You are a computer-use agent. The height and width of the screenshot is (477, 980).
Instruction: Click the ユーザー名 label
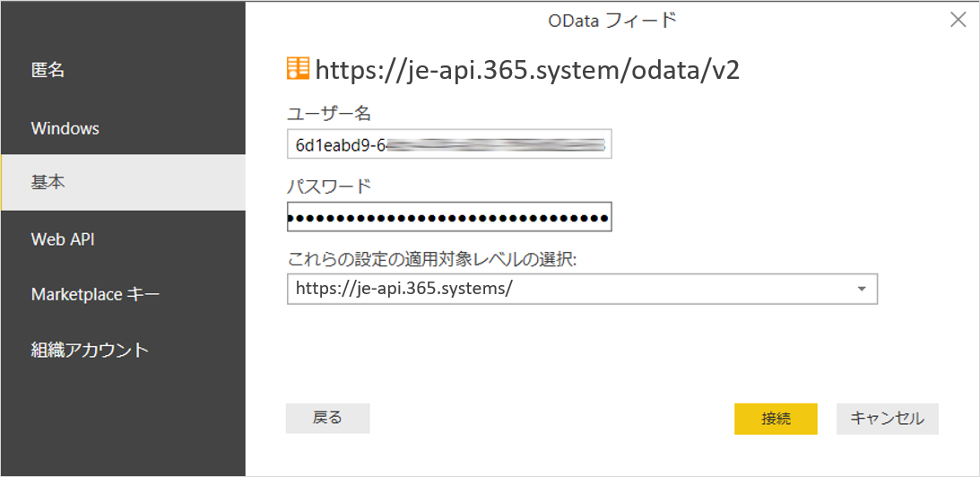[329, 113]
